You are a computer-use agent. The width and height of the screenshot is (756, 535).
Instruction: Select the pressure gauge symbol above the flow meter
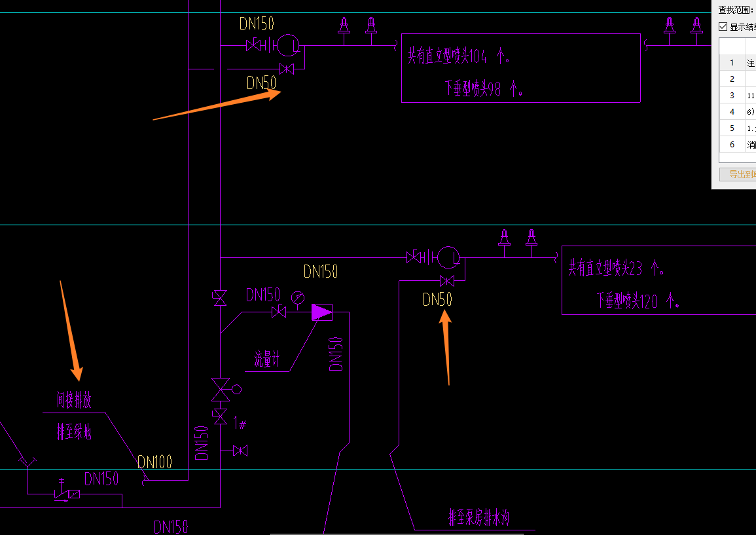(x=298, y=299)
